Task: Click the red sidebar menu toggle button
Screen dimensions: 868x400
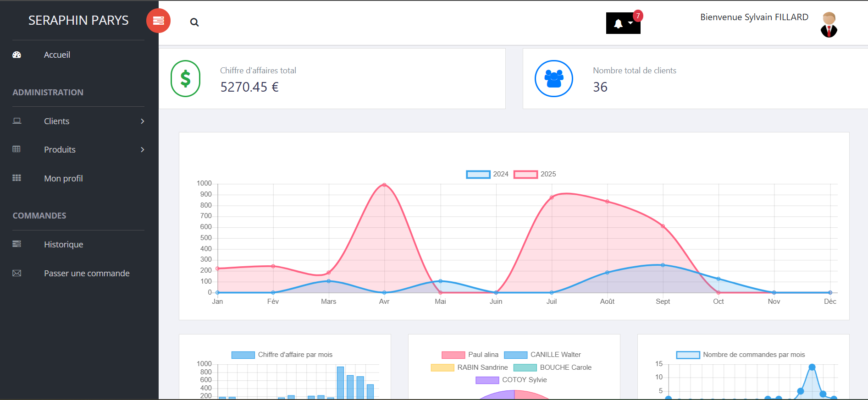Action: click(x=158, y=21)
